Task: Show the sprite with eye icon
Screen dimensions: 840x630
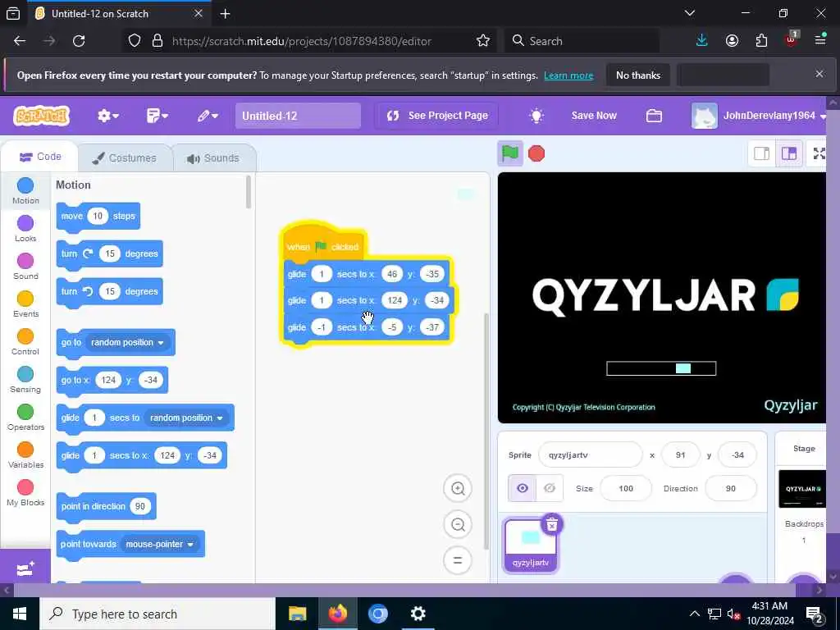Action: coord(523,488)
